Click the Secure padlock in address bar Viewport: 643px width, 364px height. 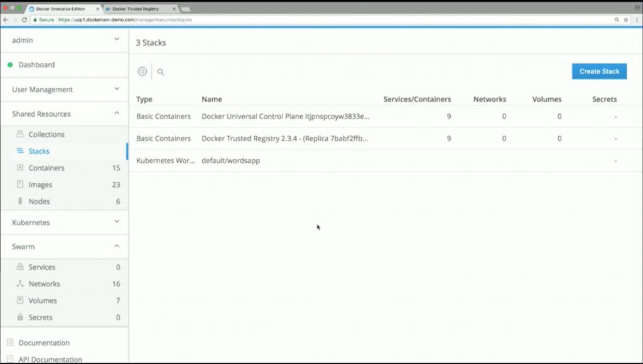pyautogui.click(x=35, y=19)
